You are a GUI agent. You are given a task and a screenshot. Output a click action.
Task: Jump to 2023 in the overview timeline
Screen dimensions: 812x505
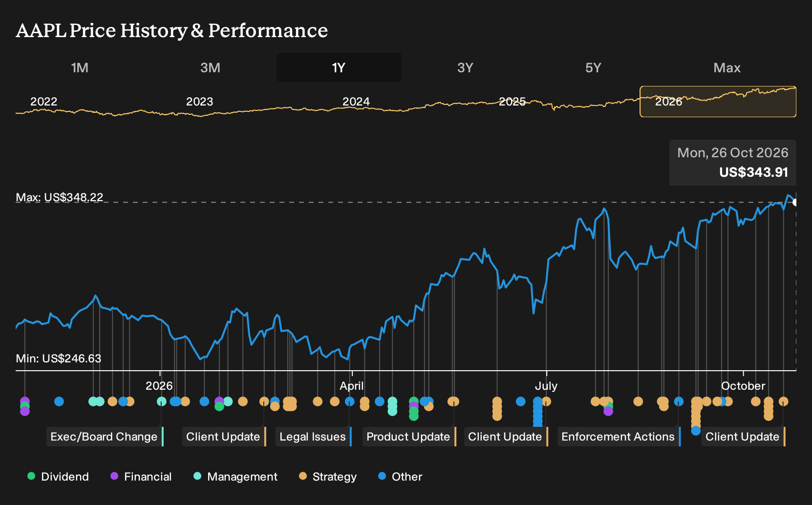(199, 102)
